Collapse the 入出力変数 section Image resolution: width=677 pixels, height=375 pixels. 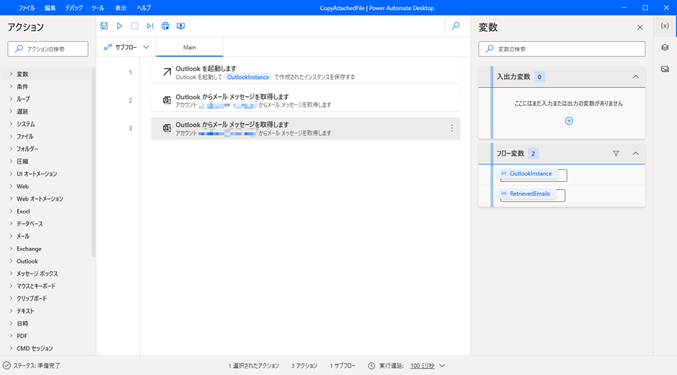pos(636,77)
